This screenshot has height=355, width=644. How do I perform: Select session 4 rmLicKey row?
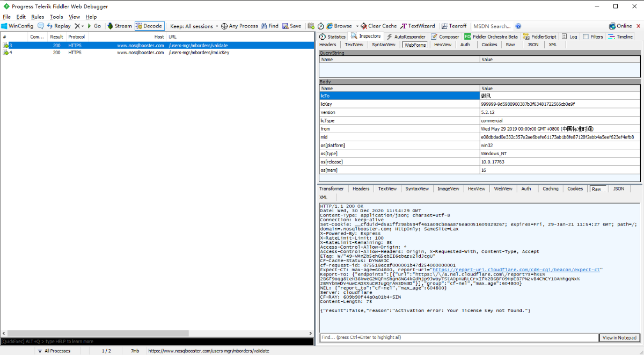(x=157, y=53)
